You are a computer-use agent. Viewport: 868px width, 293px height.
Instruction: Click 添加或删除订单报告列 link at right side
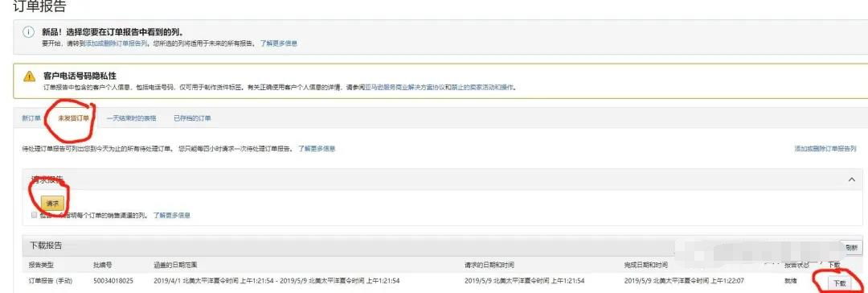[825, 149]
